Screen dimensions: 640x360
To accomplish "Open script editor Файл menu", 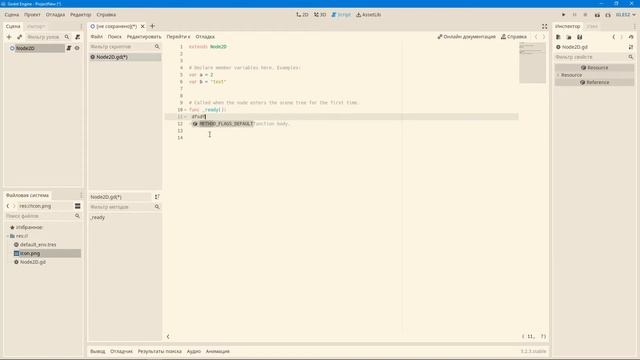I will [x=97, y=37].
